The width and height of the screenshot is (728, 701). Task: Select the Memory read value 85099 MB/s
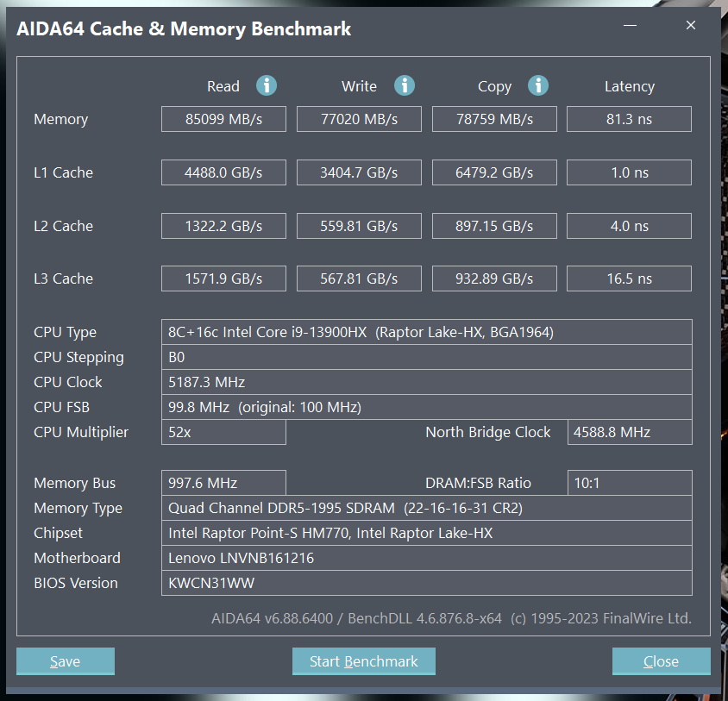pyautogui.click(x=223, y=119)
